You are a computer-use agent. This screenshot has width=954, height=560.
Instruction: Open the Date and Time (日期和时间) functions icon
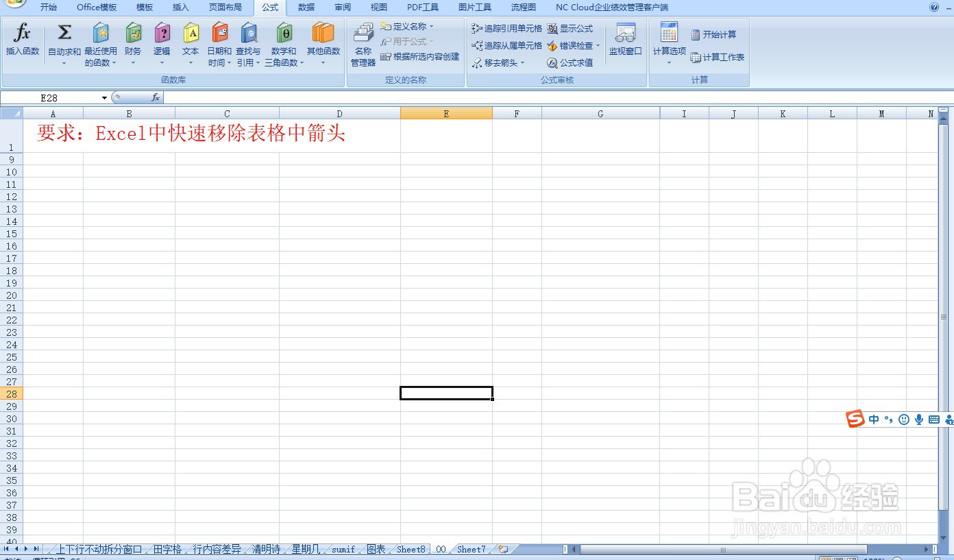(219, 32)
